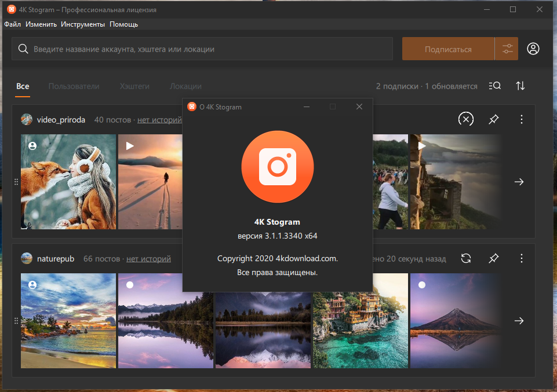Open the account profile icon
This screenshot has width=557, height=392.
(x=533, y=49)
